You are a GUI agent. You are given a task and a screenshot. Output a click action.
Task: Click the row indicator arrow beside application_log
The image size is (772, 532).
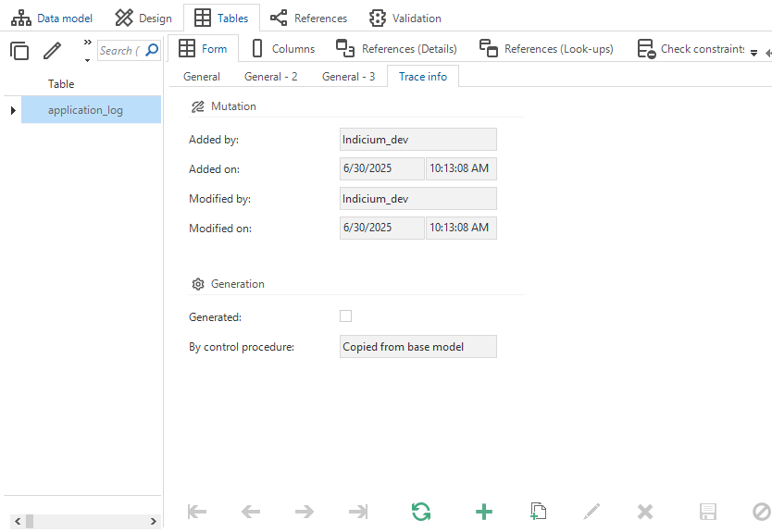click(x=13, y=110)
